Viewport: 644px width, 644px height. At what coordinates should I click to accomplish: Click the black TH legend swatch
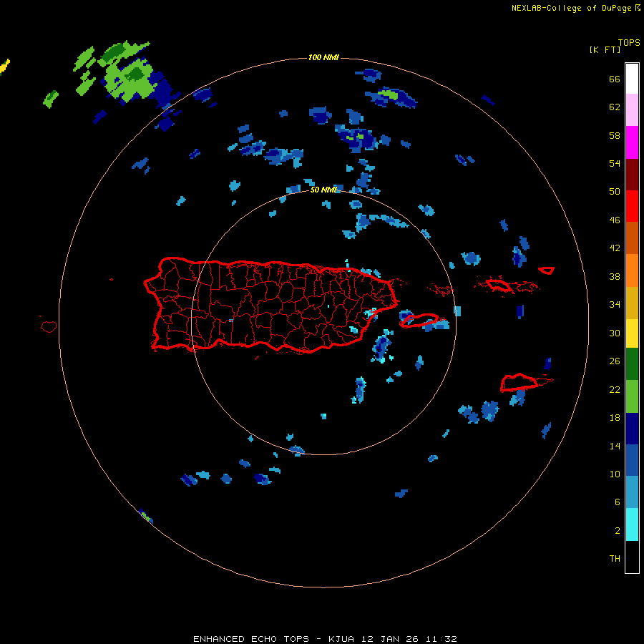[632, 557]
